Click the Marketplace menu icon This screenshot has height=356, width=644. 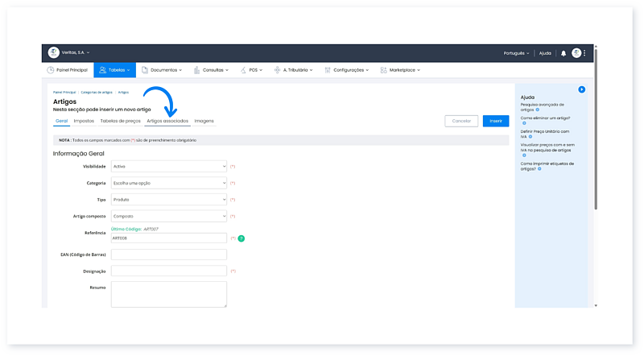point(383,70)
